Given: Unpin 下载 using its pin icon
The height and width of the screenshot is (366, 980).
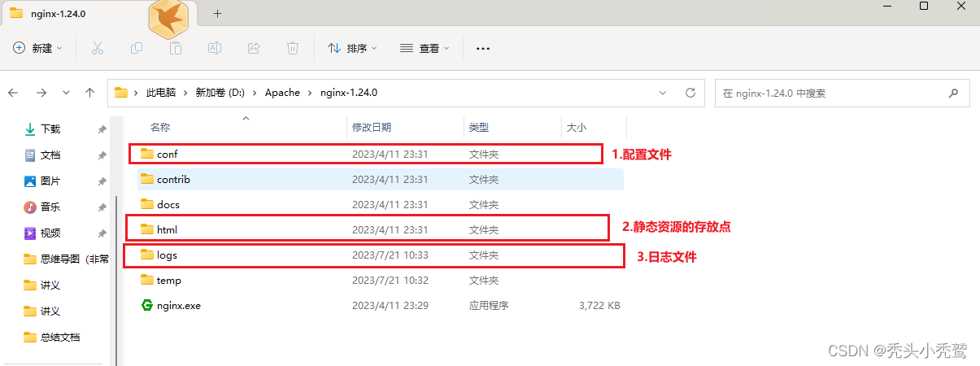Looking at the screenshot, I should 102,129.
